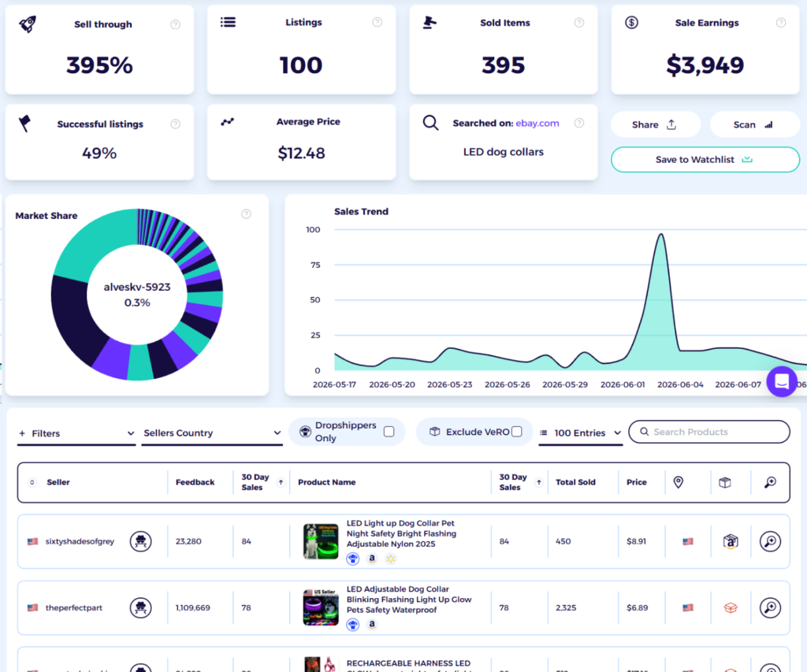This screenshot has width=807, height=672.
Task: Click Amazon box icon in sixtyshadesofgrey row
Action: click(731, 541)
